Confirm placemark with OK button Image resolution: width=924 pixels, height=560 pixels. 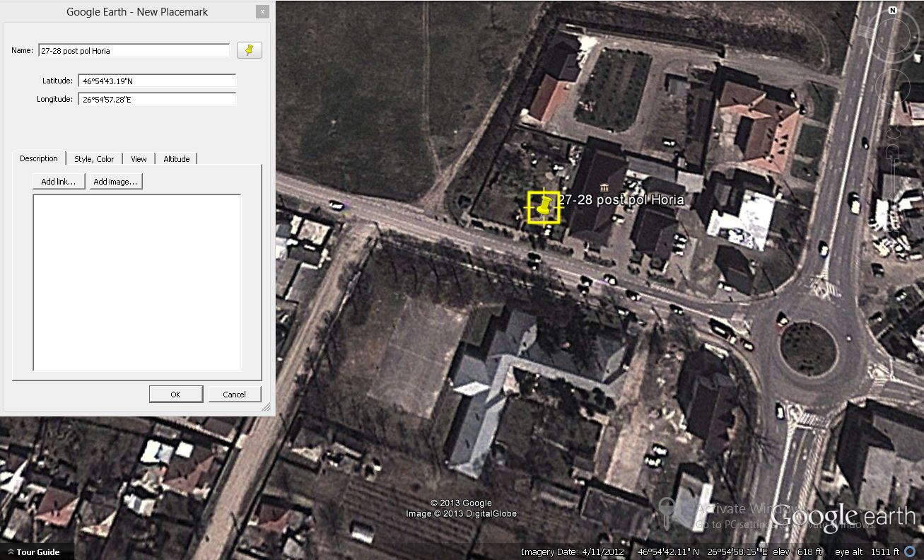click(x=175, y=395)
